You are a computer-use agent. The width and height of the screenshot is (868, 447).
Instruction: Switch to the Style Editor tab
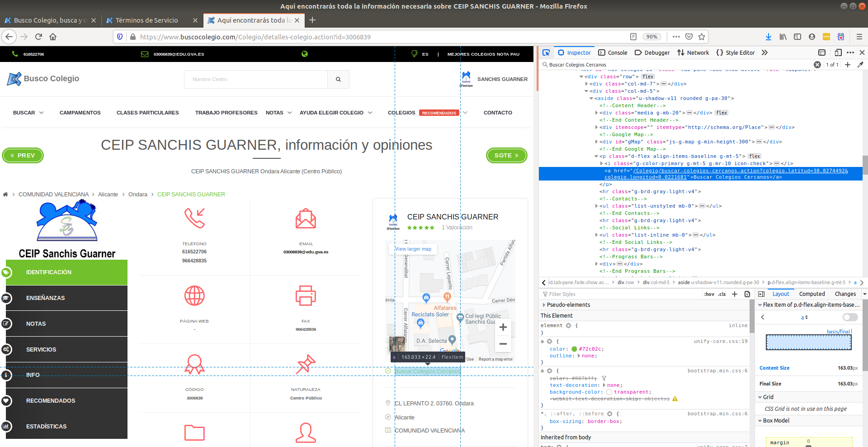(735, 52)
